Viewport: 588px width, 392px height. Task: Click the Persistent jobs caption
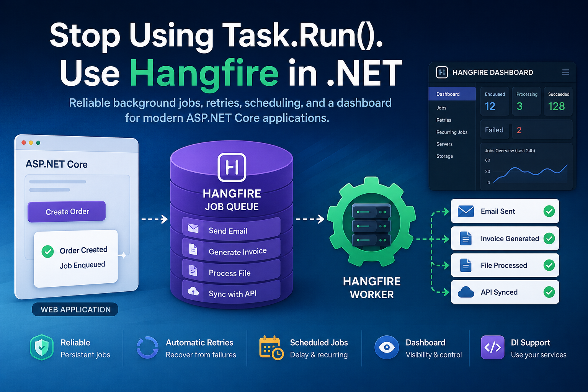(85, 355)
